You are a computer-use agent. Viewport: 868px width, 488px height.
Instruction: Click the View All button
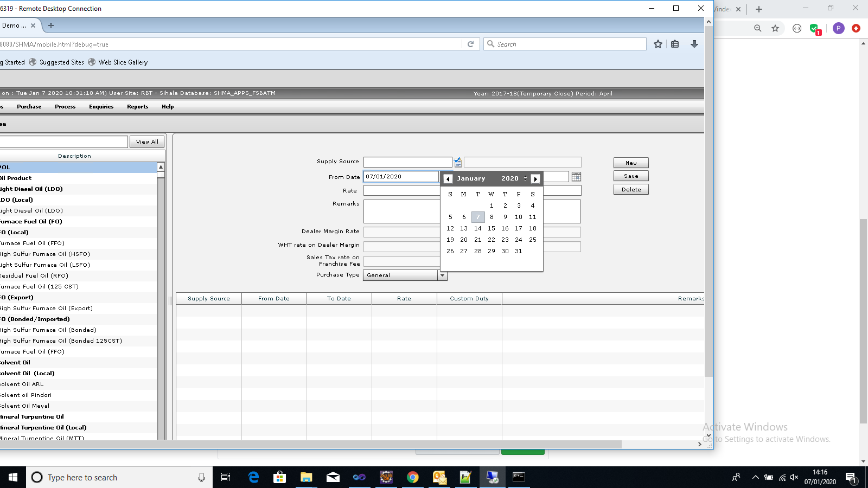(x=147, y=142)
